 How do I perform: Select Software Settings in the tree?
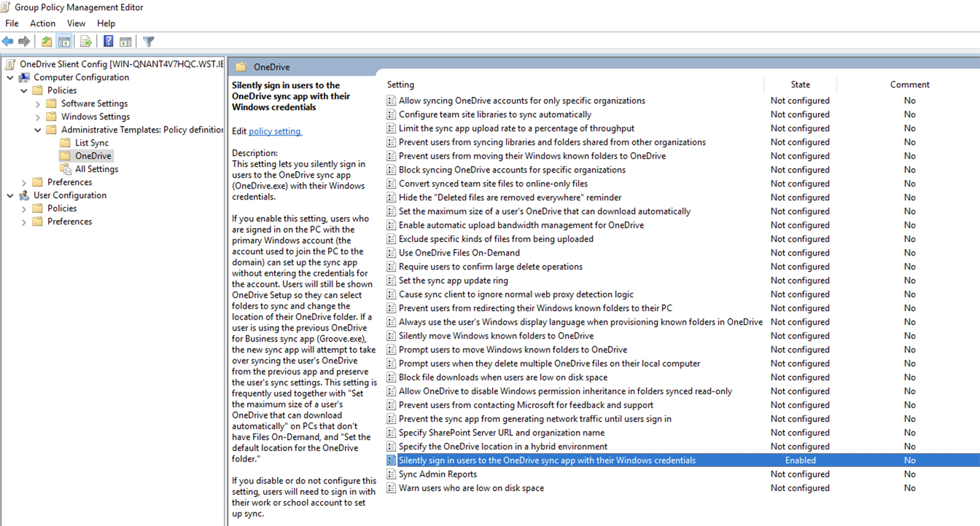94,103
